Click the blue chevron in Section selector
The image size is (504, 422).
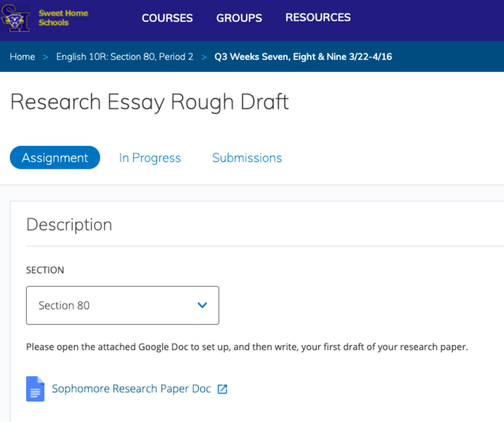(x=202, y=305)
